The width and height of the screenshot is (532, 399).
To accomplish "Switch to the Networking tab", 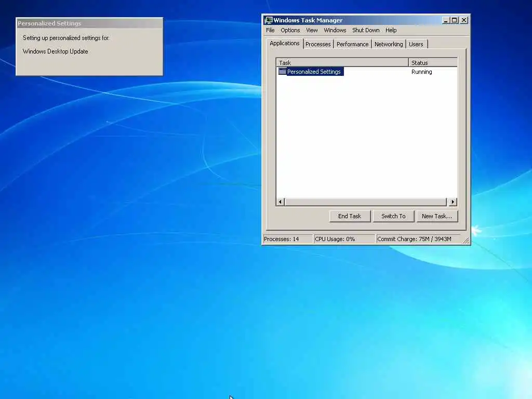I will point(389,44).
